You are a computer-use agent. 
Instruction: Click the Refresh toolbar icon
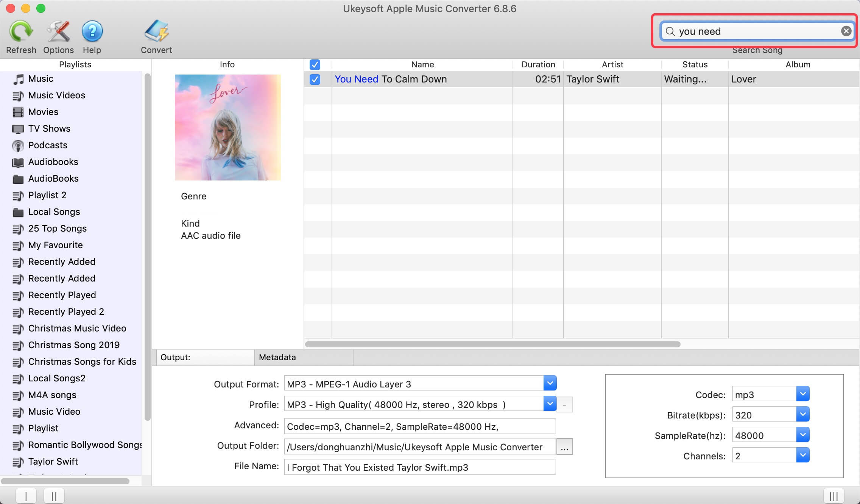pyautogui.click(x=21, y=31)
